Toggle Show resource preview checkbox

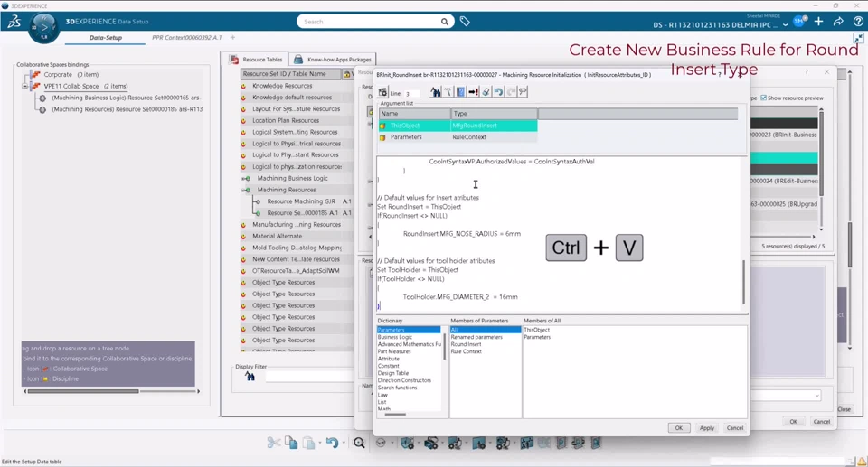pos(763,98)
